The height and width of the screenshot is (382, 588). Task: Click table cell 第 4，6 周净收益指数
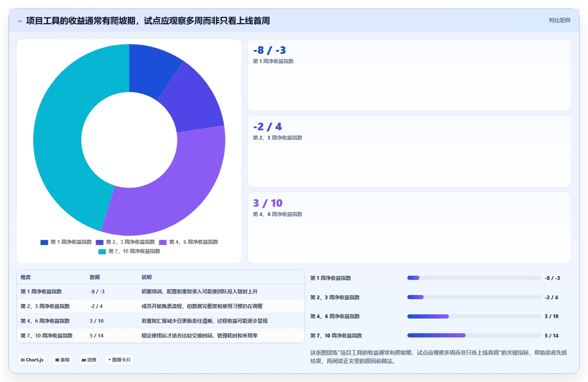tap(45, 321)
